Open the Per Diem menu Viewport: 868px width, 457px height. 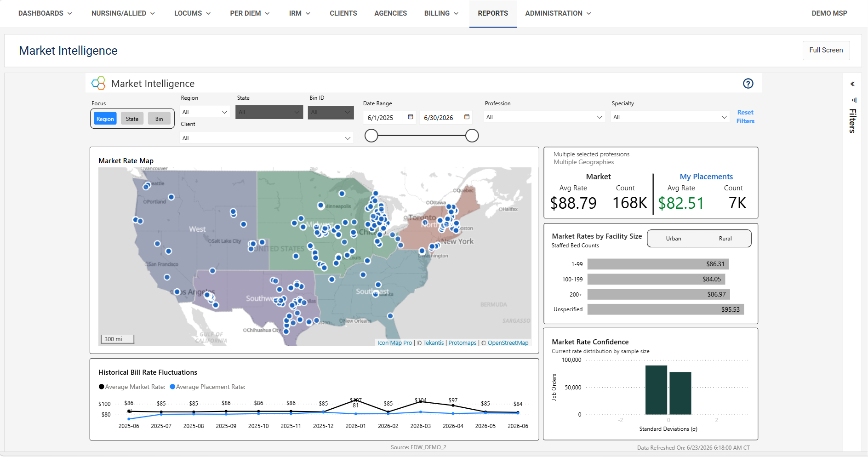(x=250, y=13)
